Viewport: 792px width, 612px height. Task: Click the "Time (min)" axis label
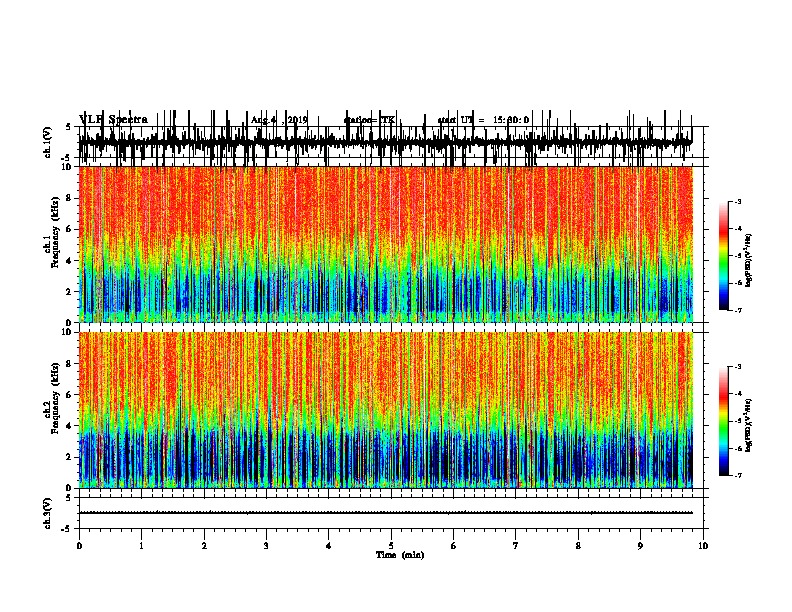tap(400, 555)
